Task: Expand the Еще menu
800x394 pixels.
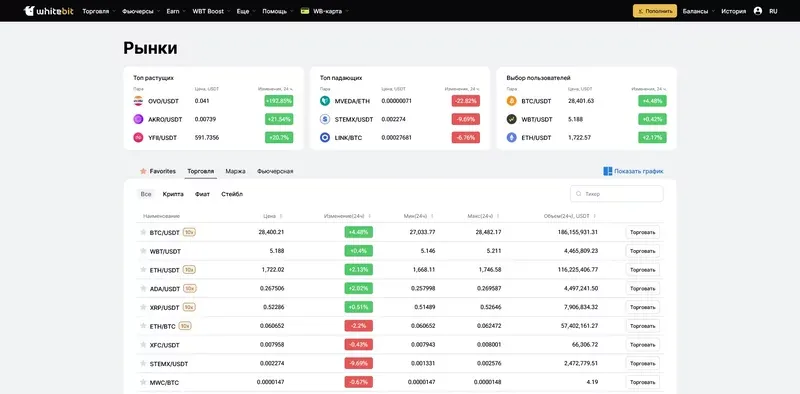Action: (x=246, y=11)
